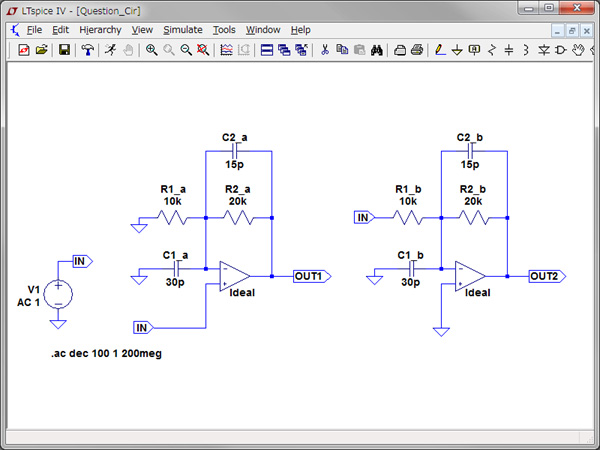Open the Tools menu

tap(224, 30)
